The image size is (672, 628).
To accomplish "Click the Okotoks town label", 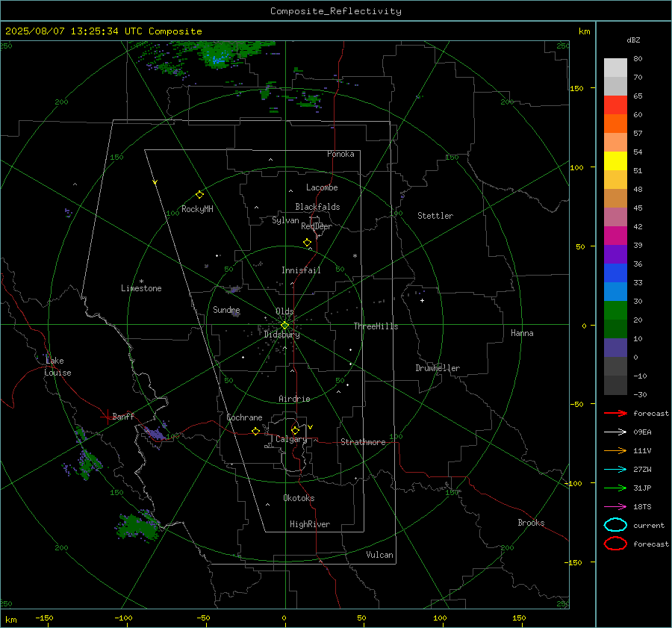I will tap(299, 498).
